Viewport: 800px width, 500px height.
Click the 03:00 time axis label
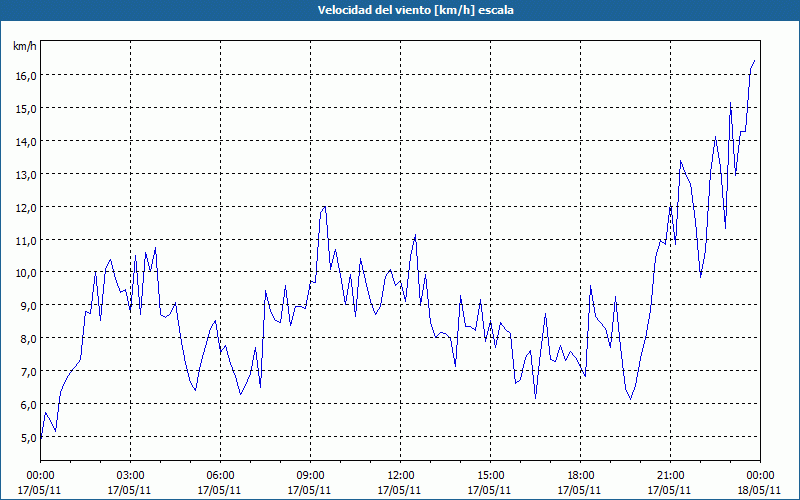point(131,476)
